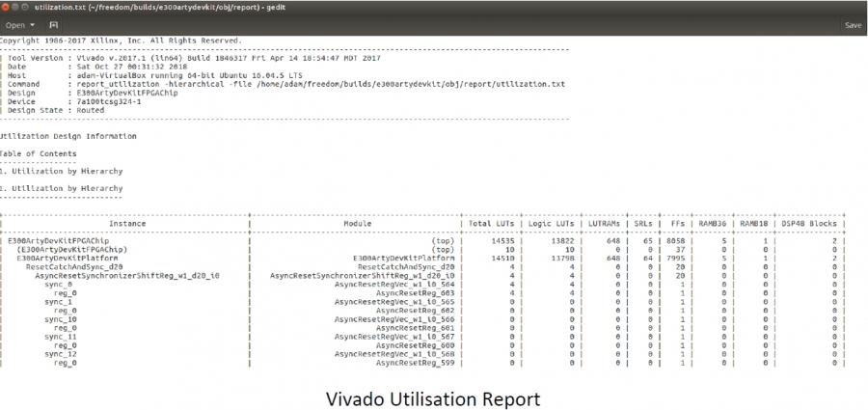The height and width of the screenshot is (410, 868).
Task: Click ResetCatchAndSync_d20 in the Instance column
Action: coord(74,267)
